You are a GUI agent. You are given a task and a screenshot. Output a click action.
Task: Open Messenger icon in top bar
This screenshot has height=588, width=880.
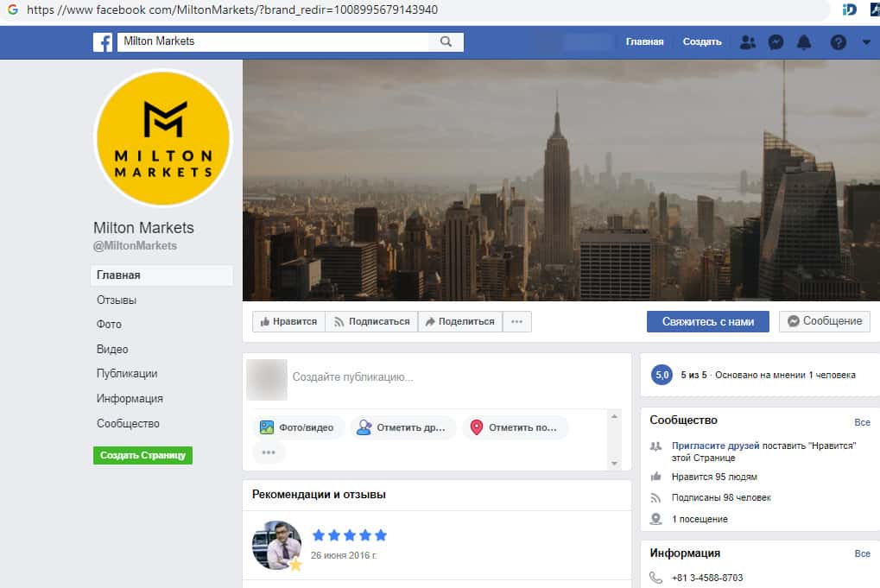click(776, 42)
